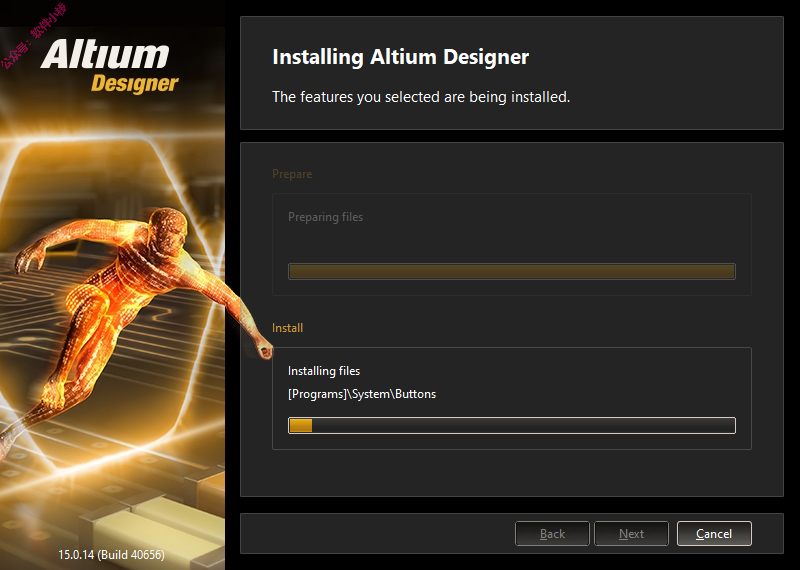Click the Cancel button
The image size is (800, 570).
tap(714, 533)
